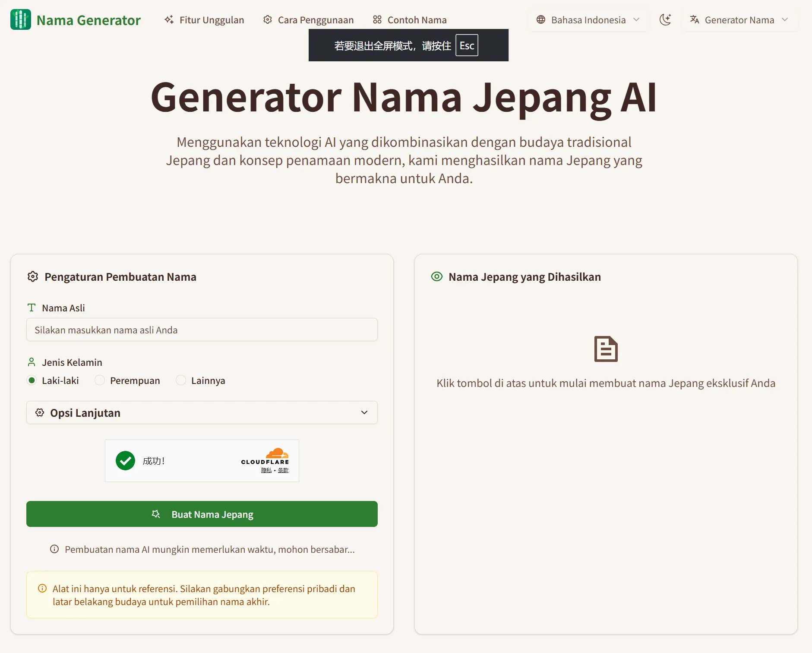The image size is (812, 653).
Task: Open Cara Penggunaan nav item
Action: [x=308, y=20]
